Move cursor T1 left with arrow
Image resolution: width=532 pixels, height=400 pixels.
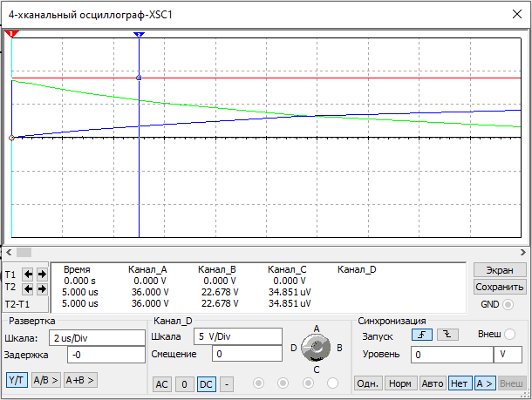(x=28, y=274)
